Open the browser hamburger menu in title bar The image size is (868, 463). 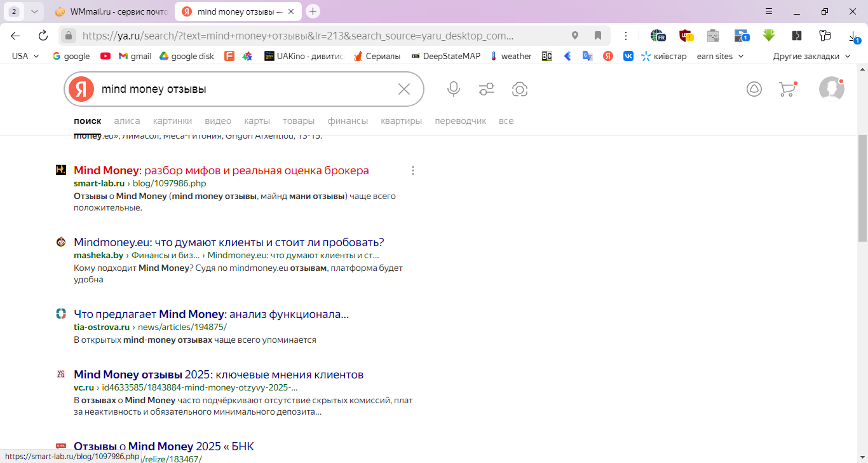(x=769, y=11)
